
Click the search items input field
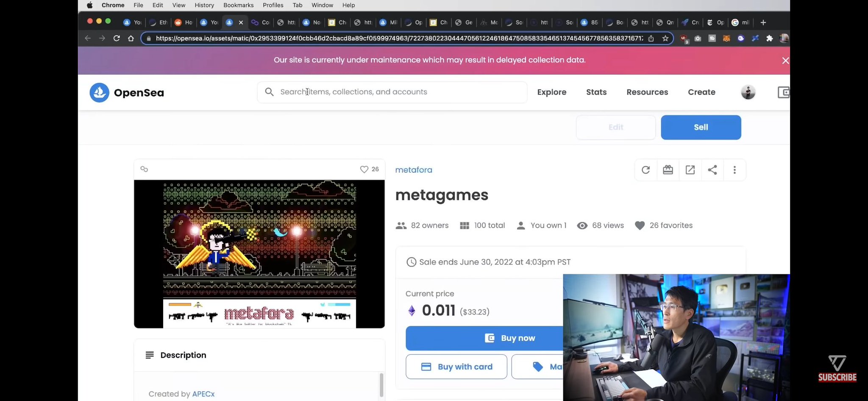point(392,92)
